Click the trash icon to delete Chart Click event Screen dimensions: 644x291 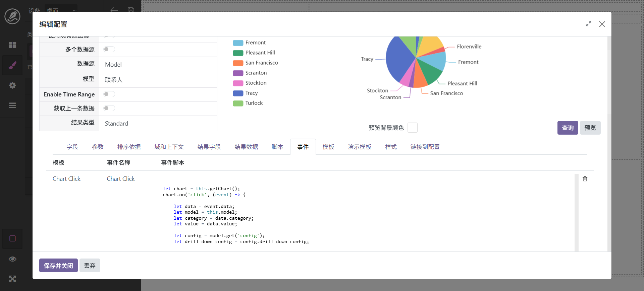pyautogui.click(x=585, y=179)
